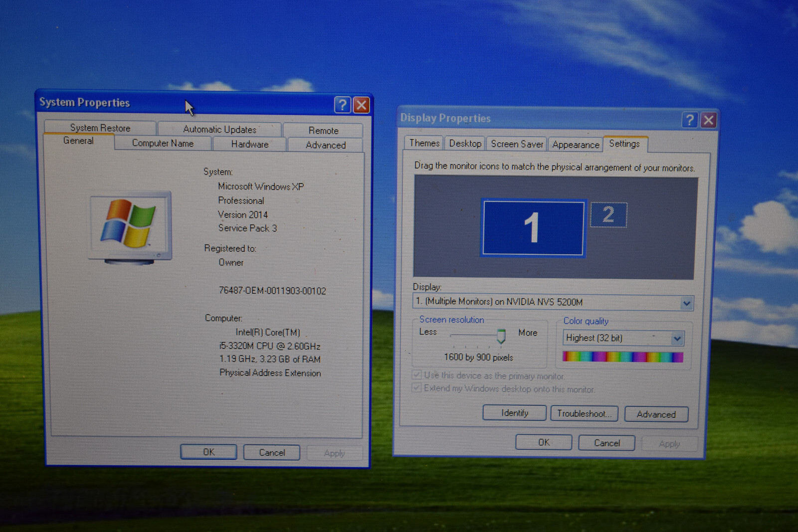The height and width of the screenshot is (532, 798).
Task: Switch to the System Restore tab
Action: click(x=100, y=128)
